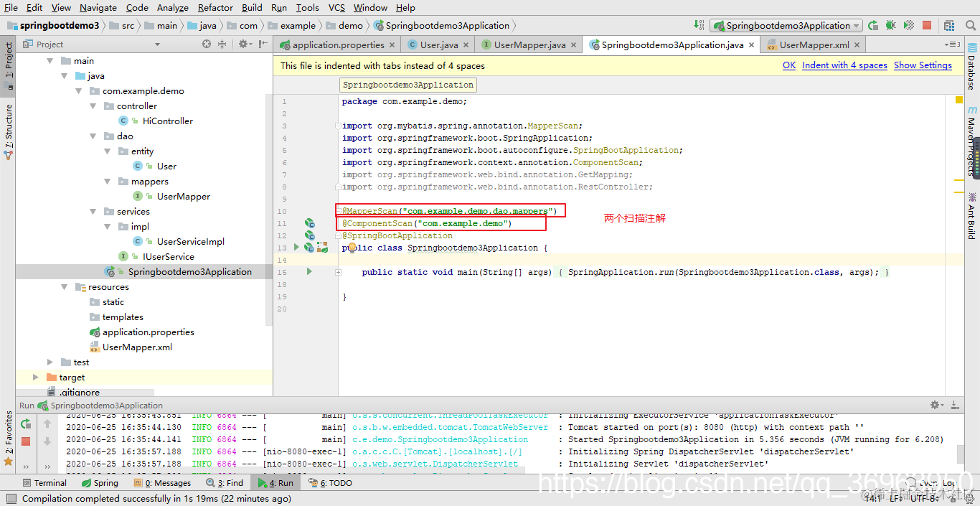980x506 pixels.
Task: Click the Collapse All icon in Project panel
Action: click(222, 44)
